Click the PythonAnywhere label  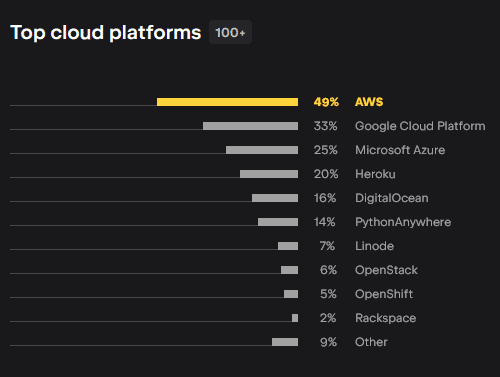(403, 222)
